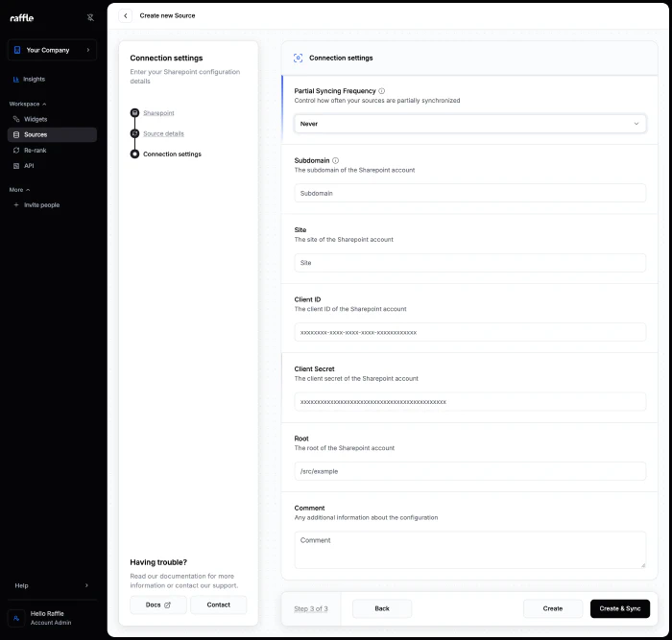Click the Re-rank refresh icon
The height and width of the screenshot is (640, 672).
[x=16, y=151]
